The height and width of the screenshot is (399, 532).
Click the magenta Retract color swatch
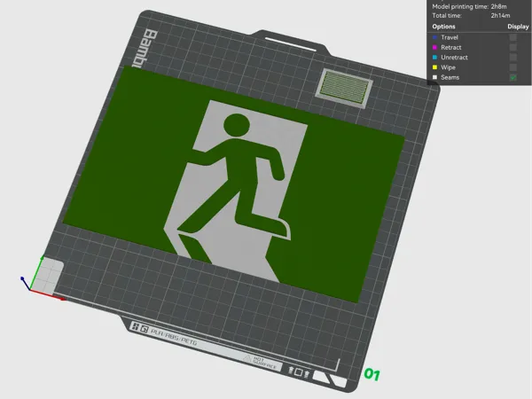pyautogui.click(x=434, y=47)
